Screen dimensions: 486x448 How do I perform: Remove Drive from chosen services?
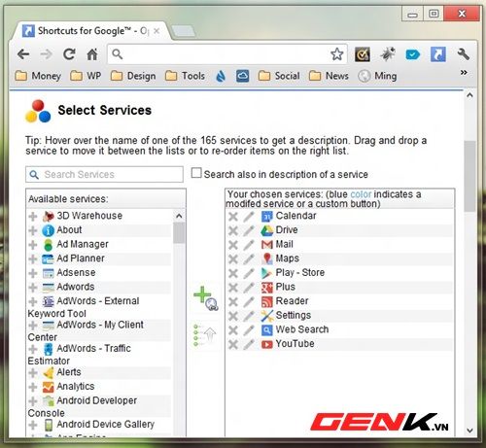[x=233, y=230]
